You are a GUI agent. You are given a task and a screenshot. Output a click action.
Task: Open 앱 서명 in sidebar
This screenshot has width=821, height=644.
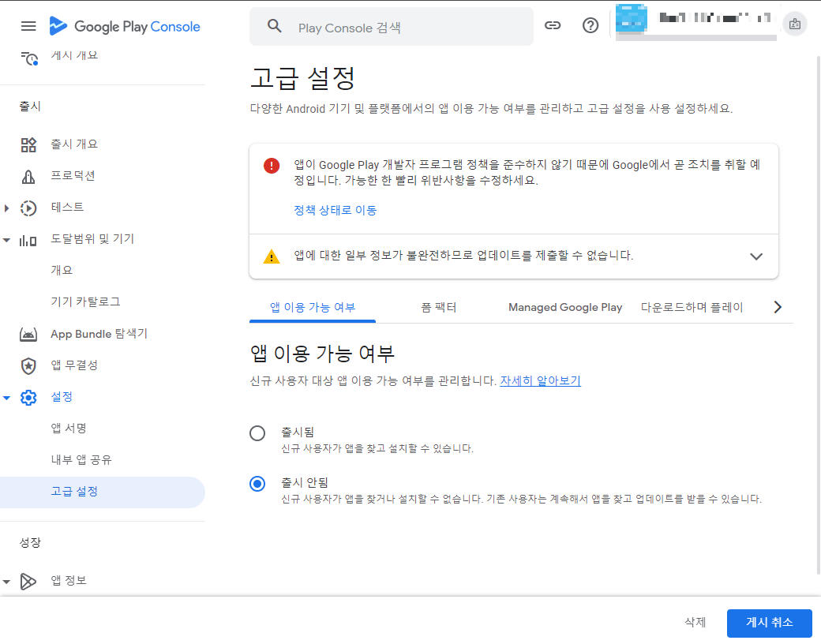click(x=68, y=429)
